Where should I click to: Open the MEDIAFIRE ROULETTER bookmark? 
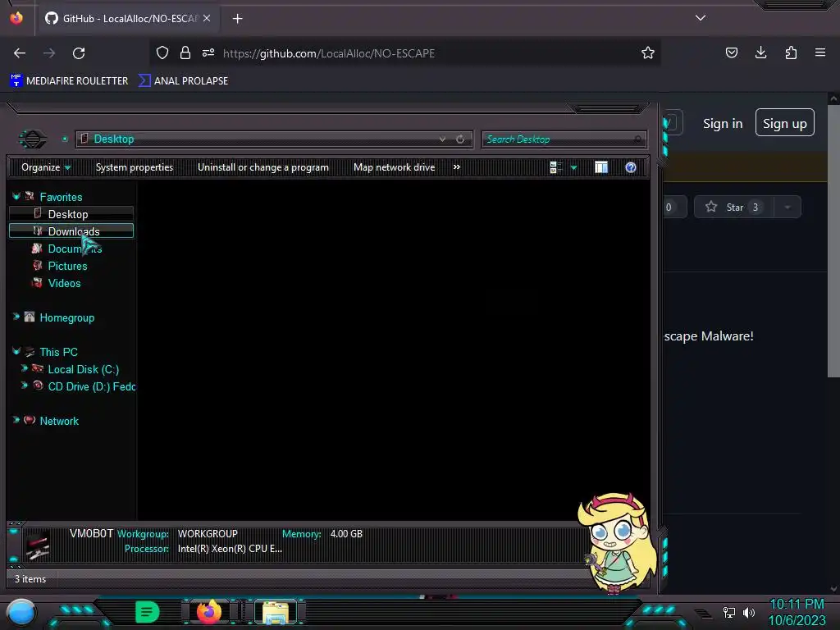69,81
